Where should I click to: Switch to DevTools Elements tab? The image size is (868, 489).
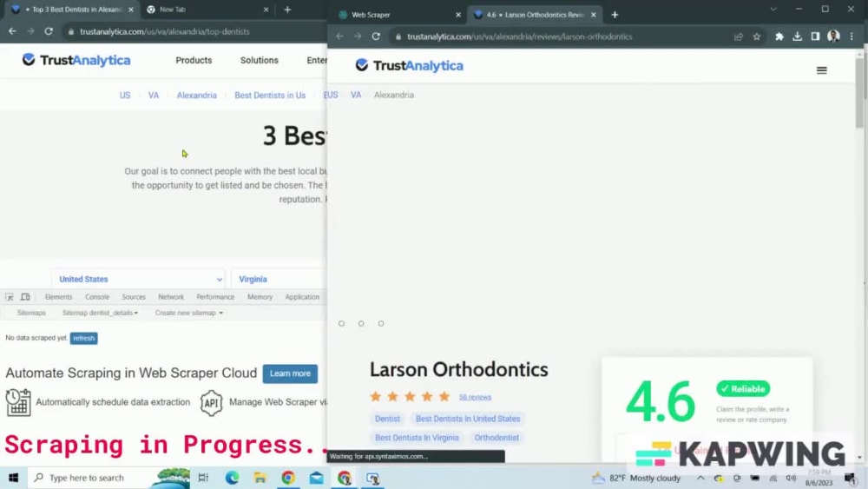[59, 297]
